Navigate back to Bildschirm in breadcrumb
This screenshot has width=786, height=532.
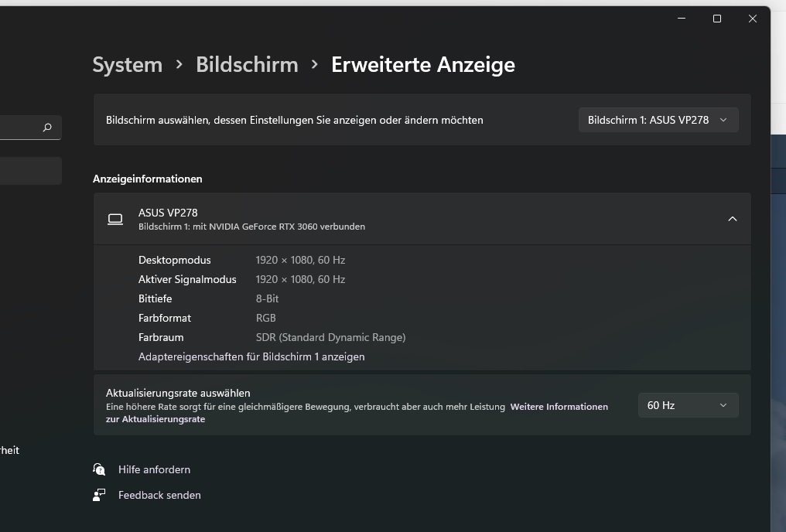247,65
